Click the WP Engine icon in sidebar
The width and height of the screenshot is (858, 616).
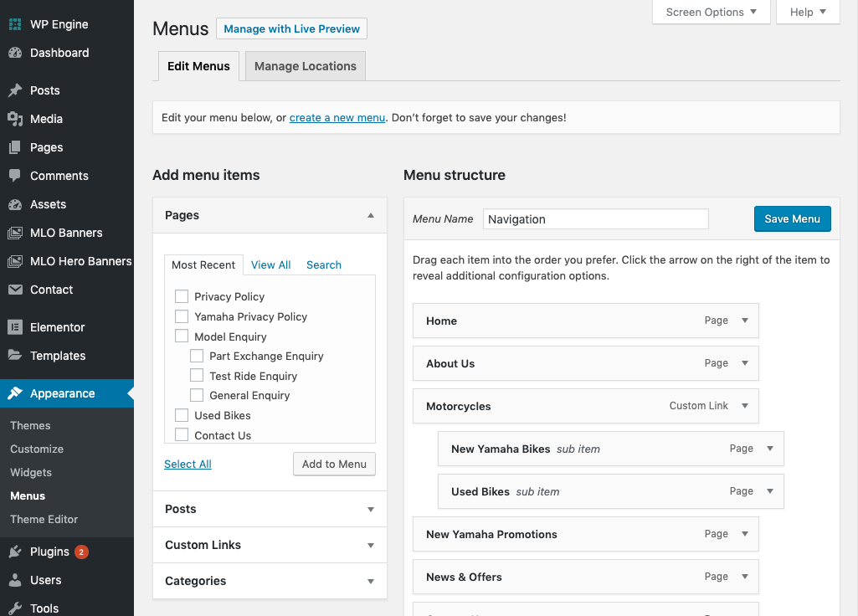click(15, 24)
